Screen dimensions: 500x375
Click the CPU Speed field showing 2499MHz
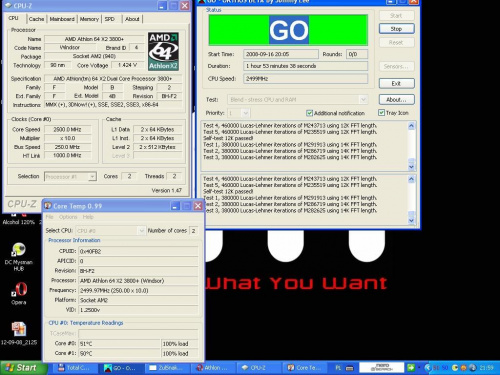coord(305,79)
